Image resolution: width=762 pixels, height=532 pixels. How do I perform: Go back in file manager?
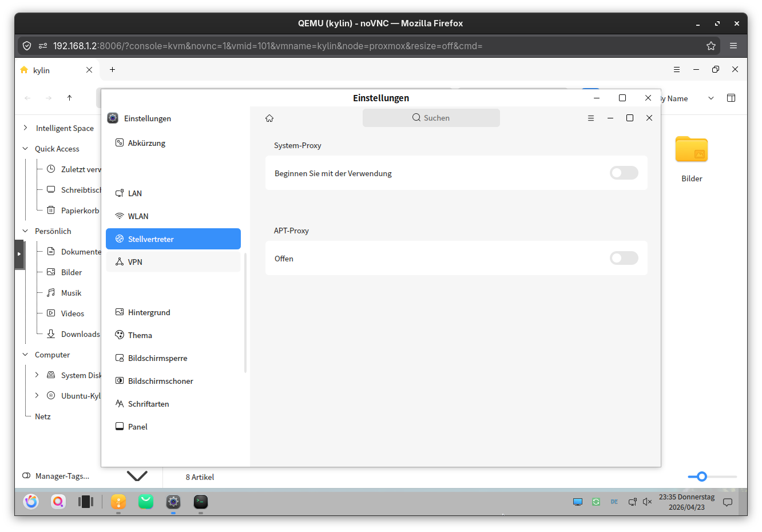pyautogui.click(x=27, y=98)
